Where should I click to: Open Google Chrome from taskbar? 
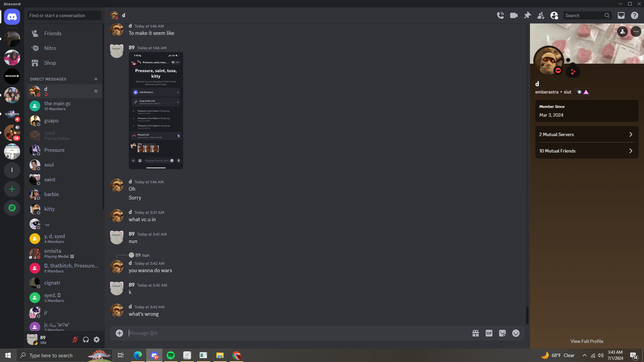236,355
